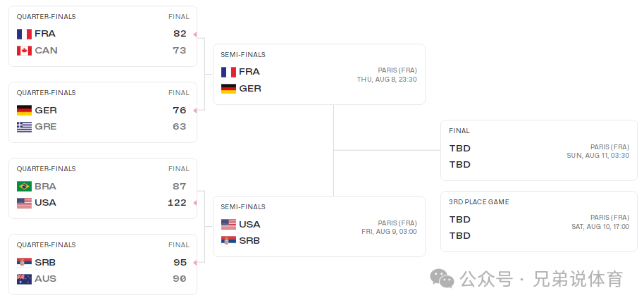Click the Australia flag icon
This screenshot has height=305, width=644.
pyautogui.click(x=24, y=279)
